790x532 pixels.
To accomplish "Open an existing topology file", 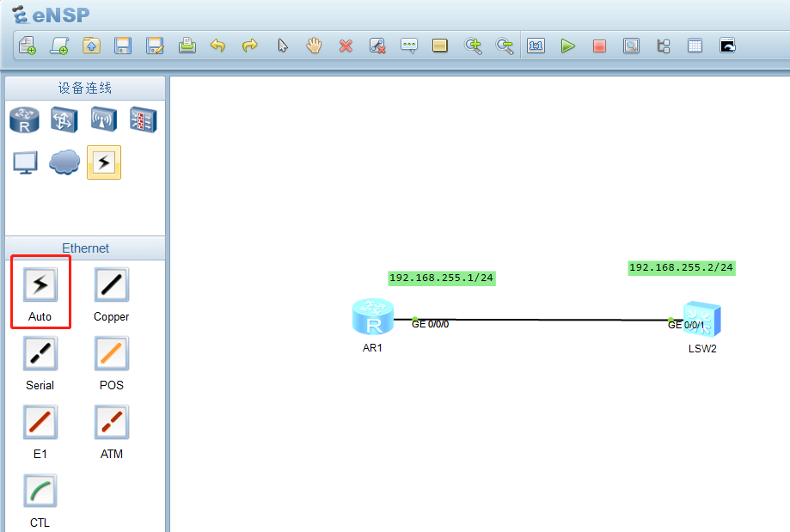I will point(91,46).
